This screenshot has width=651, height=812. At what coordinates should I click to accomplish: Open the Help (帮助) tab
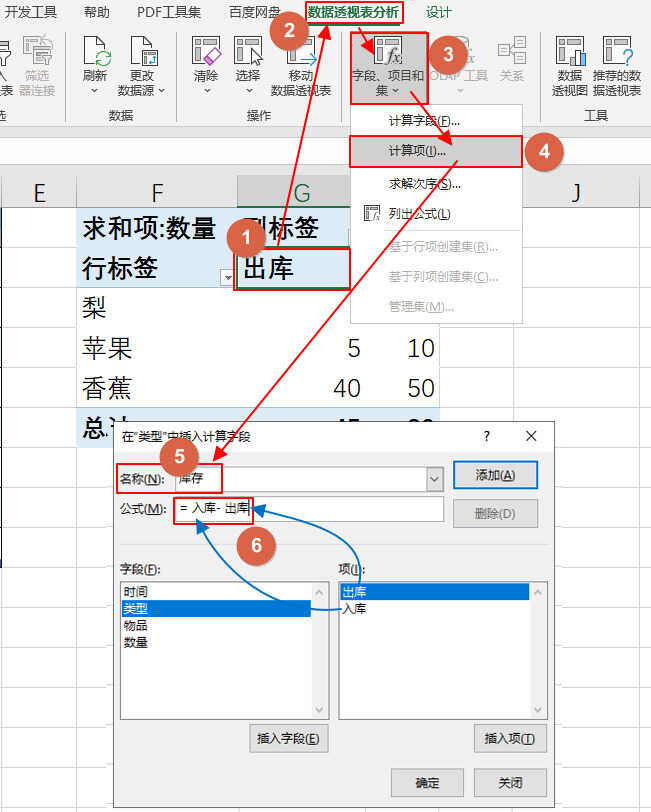point(97,12)
